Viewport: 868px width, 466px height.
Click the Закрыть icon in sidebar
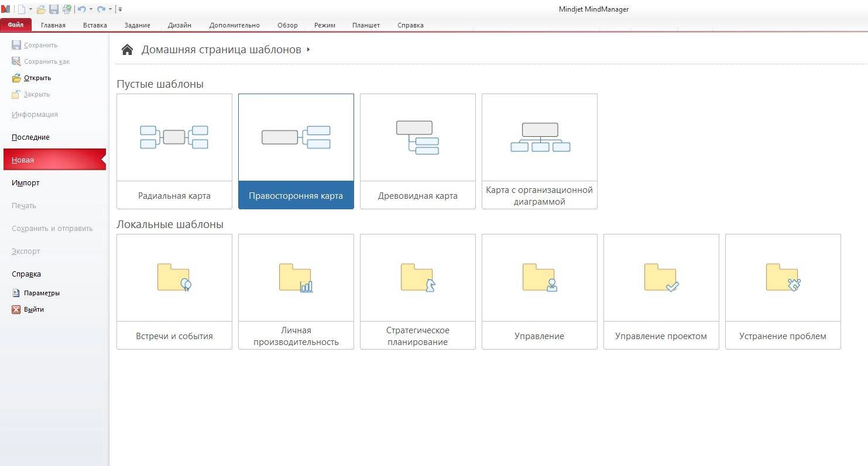pos(16,94)
